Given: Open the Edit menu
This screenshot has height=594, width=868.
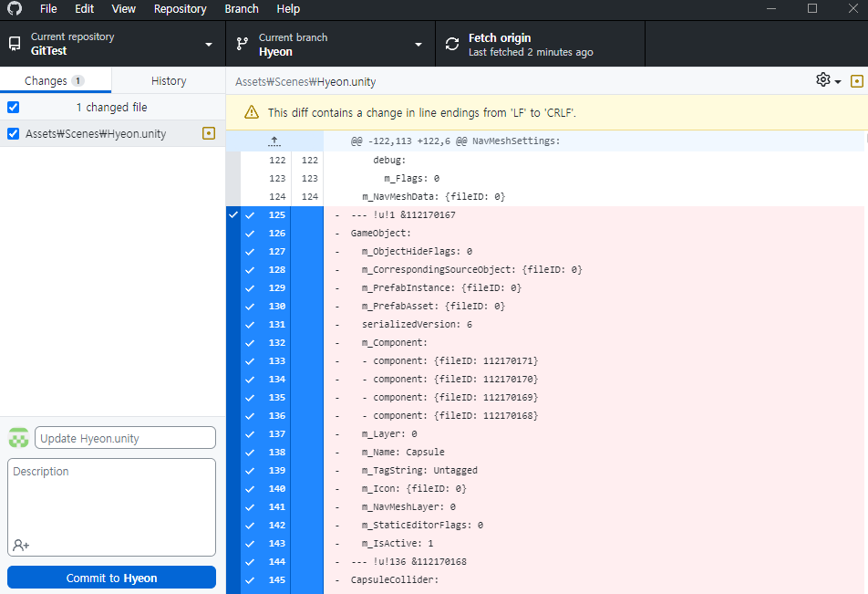Looking at the screenshot, I should pos(84,9).
